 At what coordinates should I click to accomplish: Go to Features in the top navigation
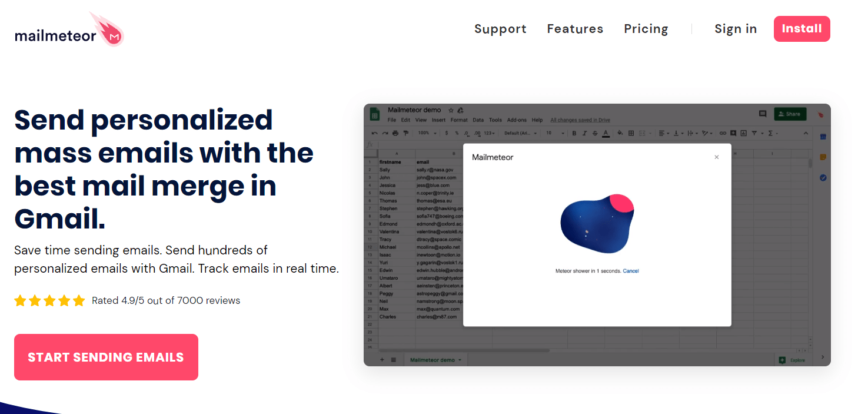tap(575, 29)
